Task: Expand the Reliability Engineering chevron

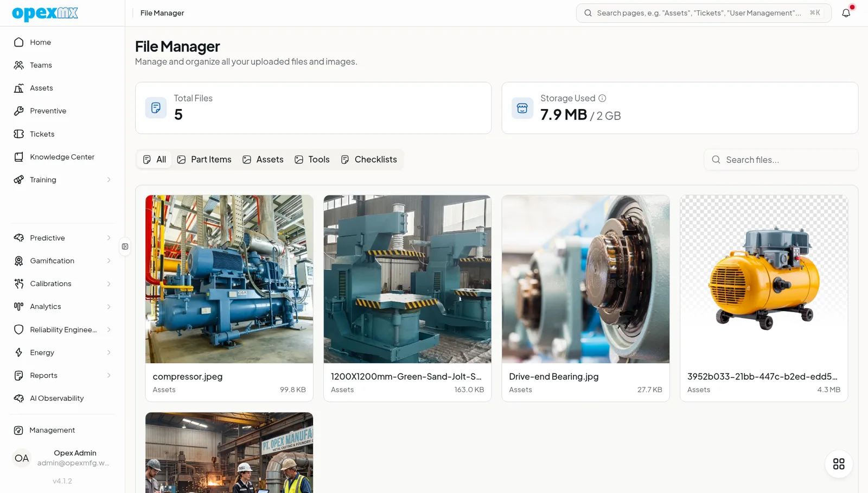Action: tap(108, 330)
